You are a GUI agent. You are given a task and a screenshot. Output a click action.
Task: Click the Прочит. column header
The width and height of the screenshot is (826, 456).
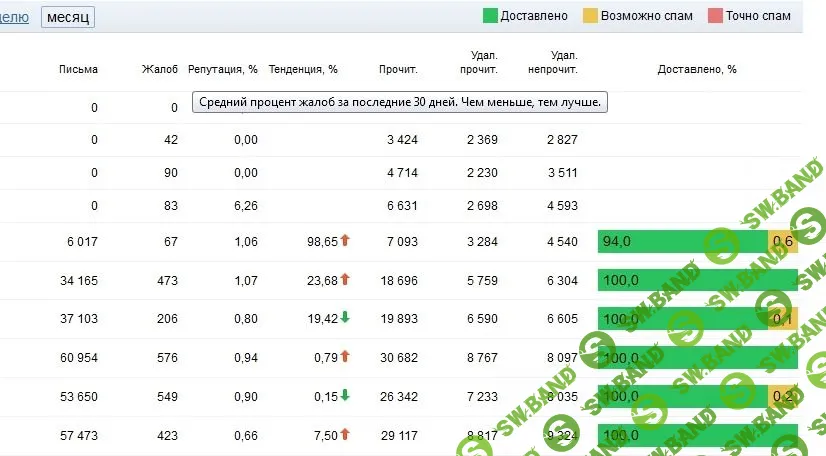coord(398,69)
